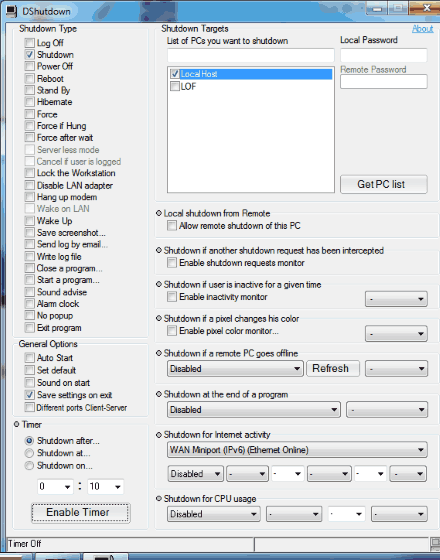440x560 pixels.
Task: Open the About link
Action: (422, 29)
